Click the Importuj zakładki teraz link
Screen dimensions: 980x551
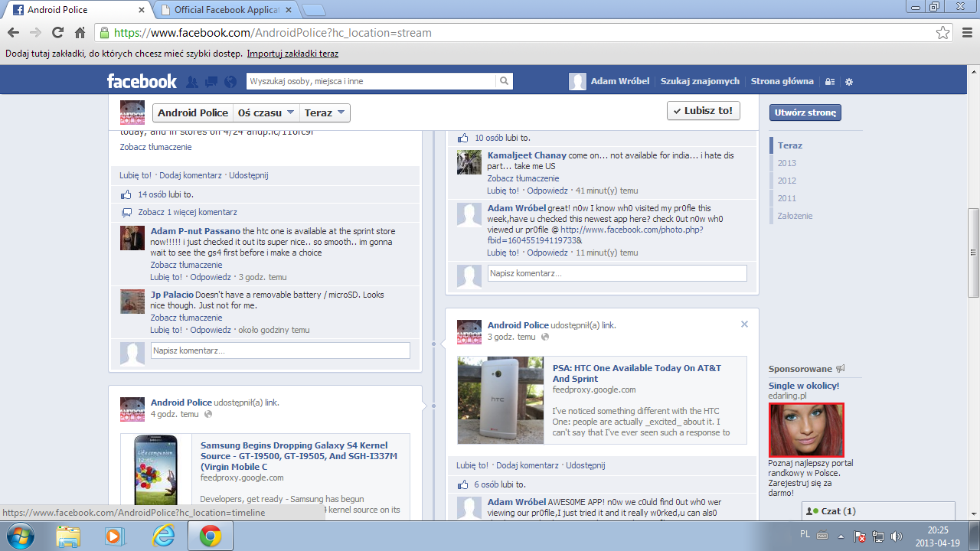(x=292, y=54)
